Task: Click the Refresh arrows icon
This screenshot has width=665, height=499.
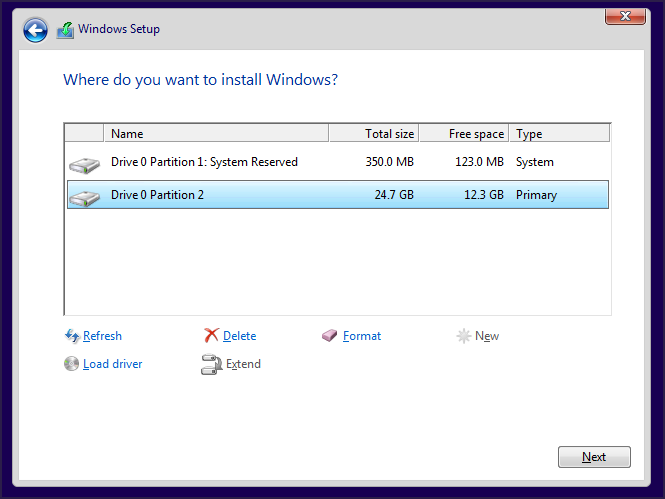Action: click(x=72, y=336)
